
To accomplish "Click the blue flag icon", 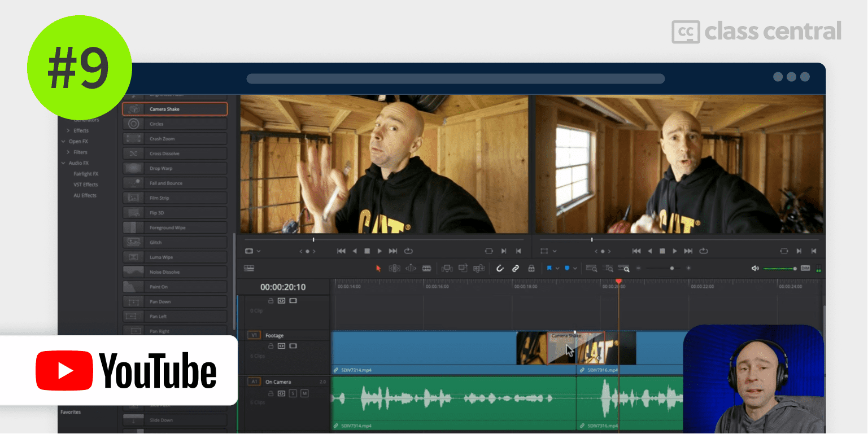I will point(549,269).
